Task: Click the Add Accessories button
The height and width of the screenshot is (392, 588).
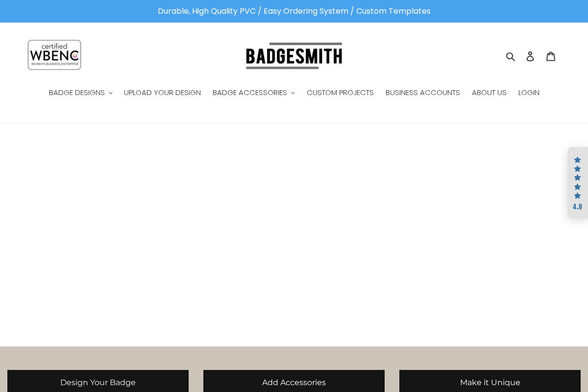Action: pos(294,382)
